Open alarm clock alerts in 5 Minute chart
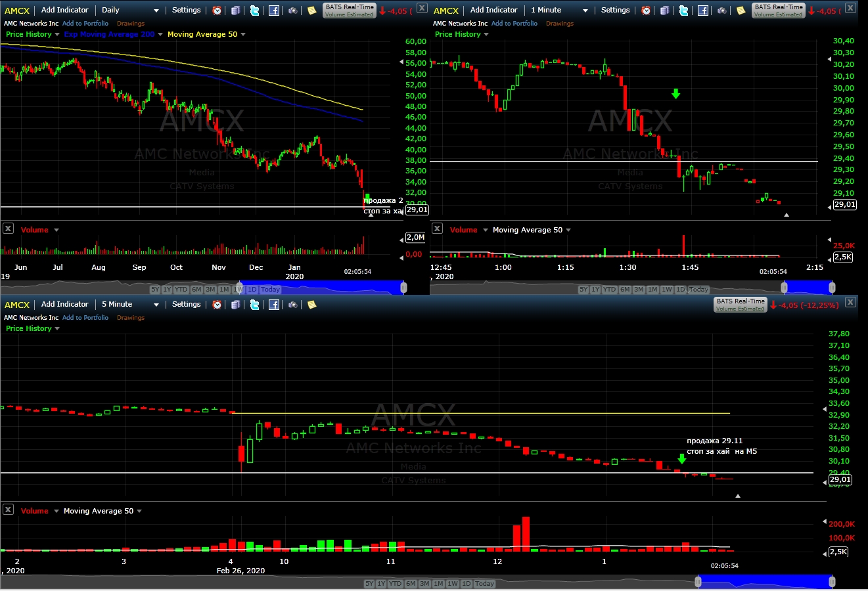Screen dimensions: 868x591 [217, 305]
